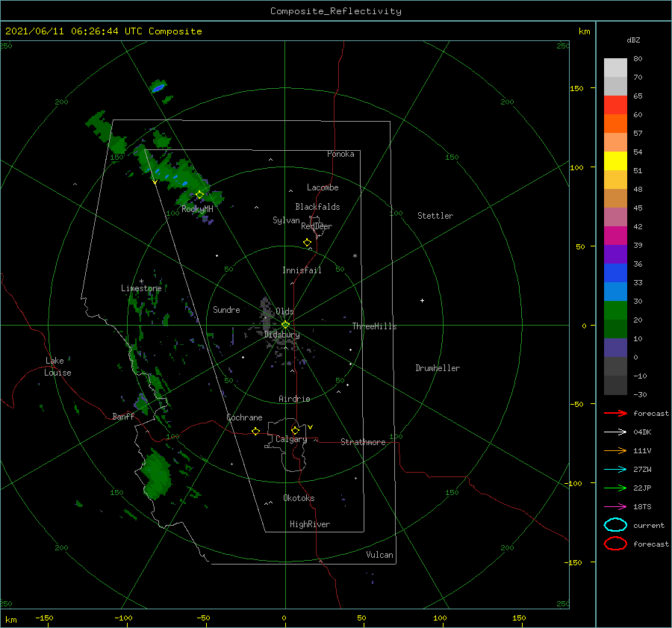The width and height of the screenshot is (672, 628).
Task: Click the cyan 27ZW arrow in legend
Action: click(x=615, y=470)
